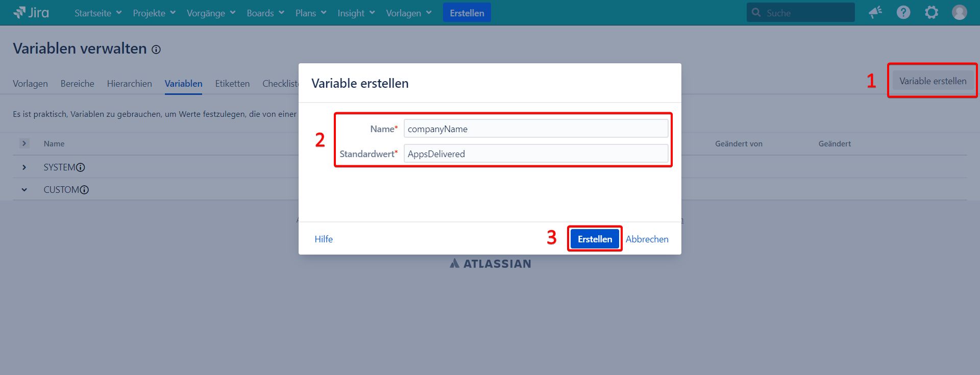
Task: Click info icon next to SYSTEM
Action: coord(81,167)
